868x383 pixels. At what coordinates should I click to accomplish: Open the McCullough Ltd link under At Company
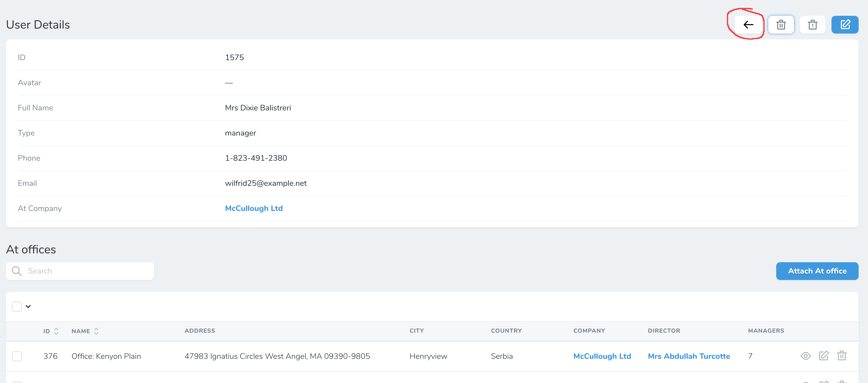tap(254, 208)
